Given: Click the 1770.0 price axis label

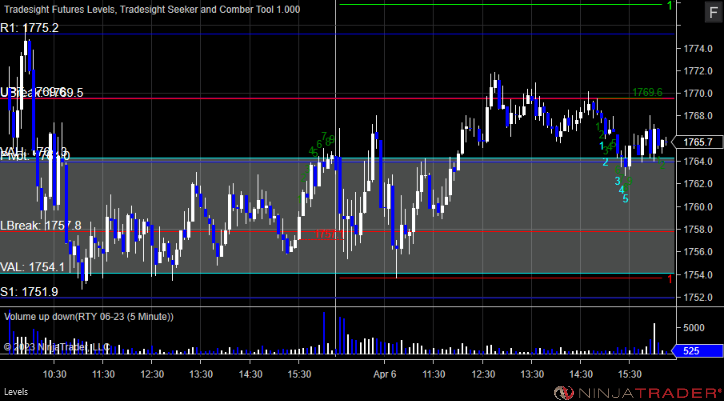Looking at the screenshot, I should 698,93.
